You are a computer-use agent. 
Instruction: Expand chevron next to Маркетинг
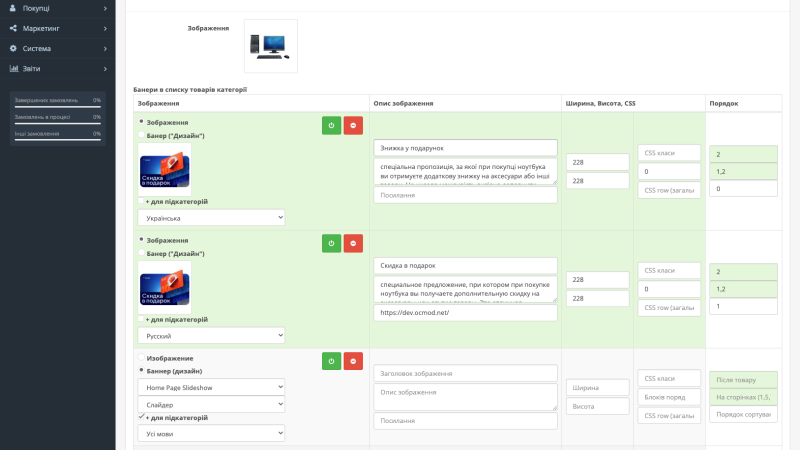click(105, 29)
